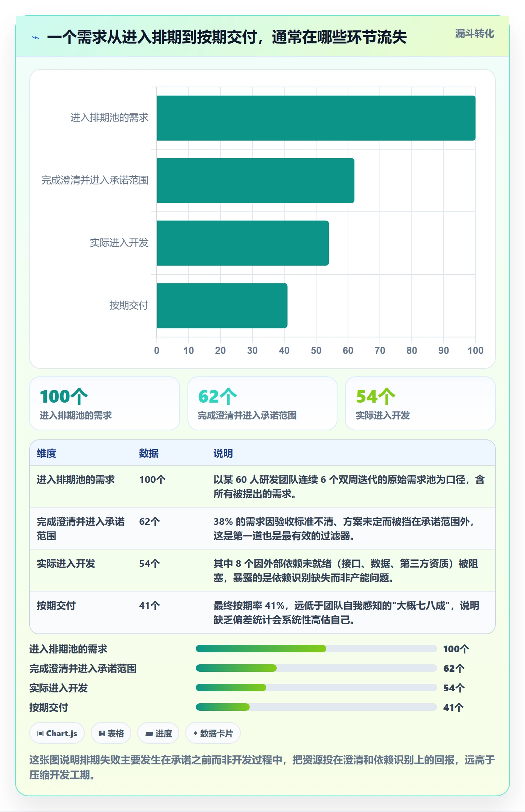Click the 54个 cell in the table
Image resolution: width=525 pixels, height=812 pixels.
(150, 563)
